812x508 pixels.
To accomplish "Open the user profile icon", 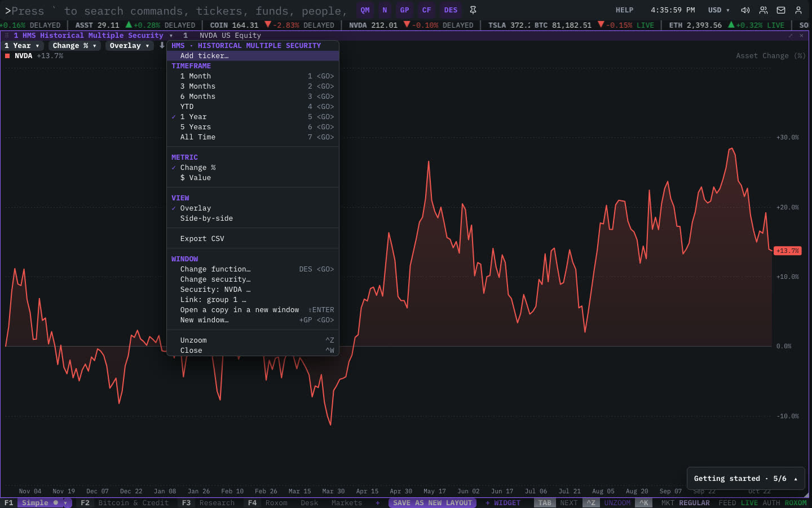I will click(798, 10).
